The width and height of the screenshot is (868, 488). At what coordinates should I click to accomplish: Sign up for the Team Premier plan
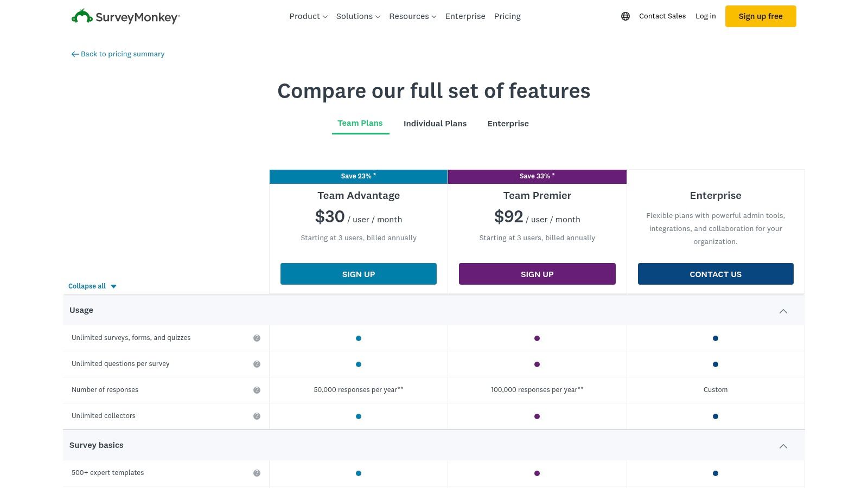tap(537, 274)
